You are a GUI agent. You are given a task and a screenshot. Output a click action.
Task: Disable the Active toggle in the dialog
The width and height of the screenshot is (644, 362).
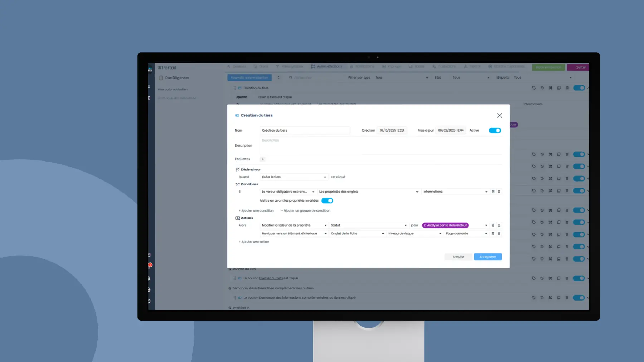tap(495, 130)
